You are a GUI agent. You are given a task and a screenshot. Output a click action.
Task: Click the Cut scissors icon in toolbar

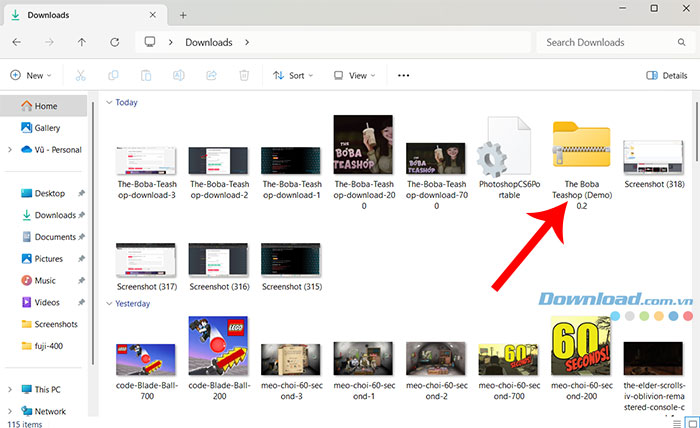[x=81, y=75]
